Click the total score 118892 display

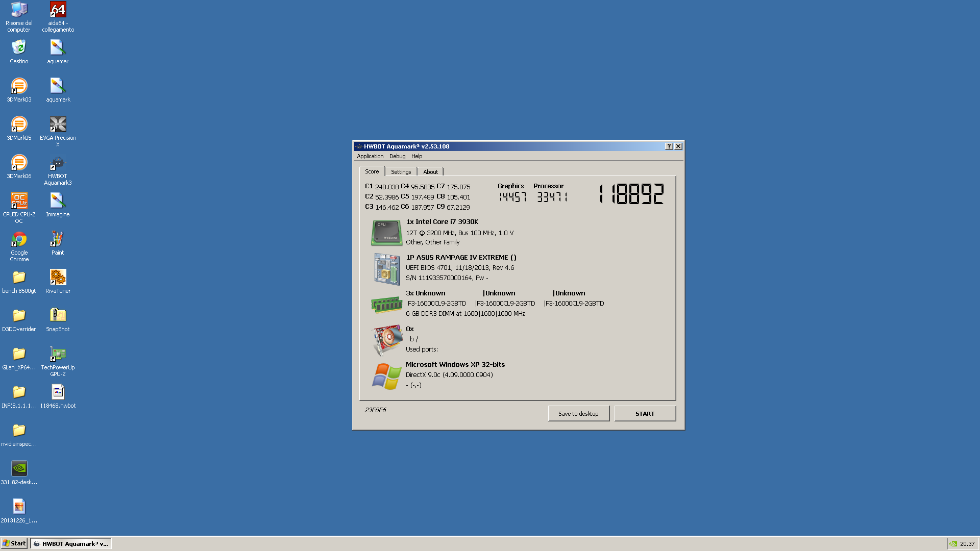click(631, 194)
